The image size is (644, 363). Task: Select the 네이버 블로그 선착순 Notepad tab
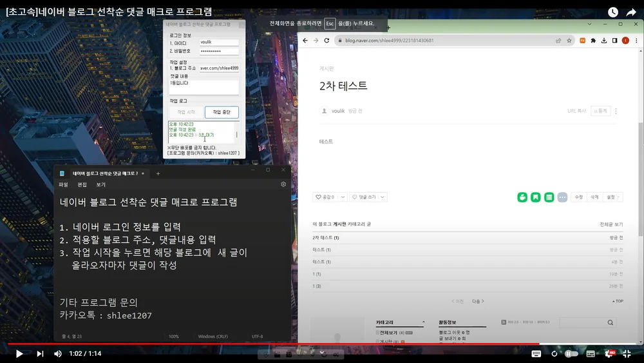(x=104, y=173)
